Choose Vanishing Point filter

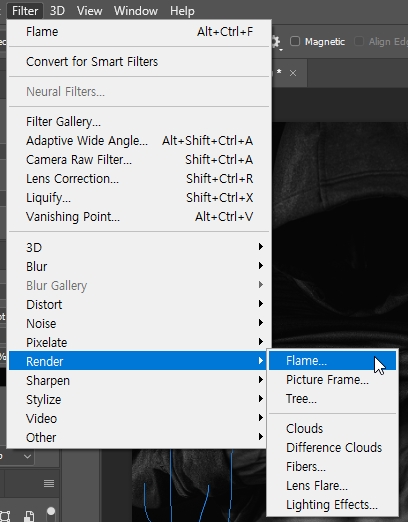tap(139, 217)
